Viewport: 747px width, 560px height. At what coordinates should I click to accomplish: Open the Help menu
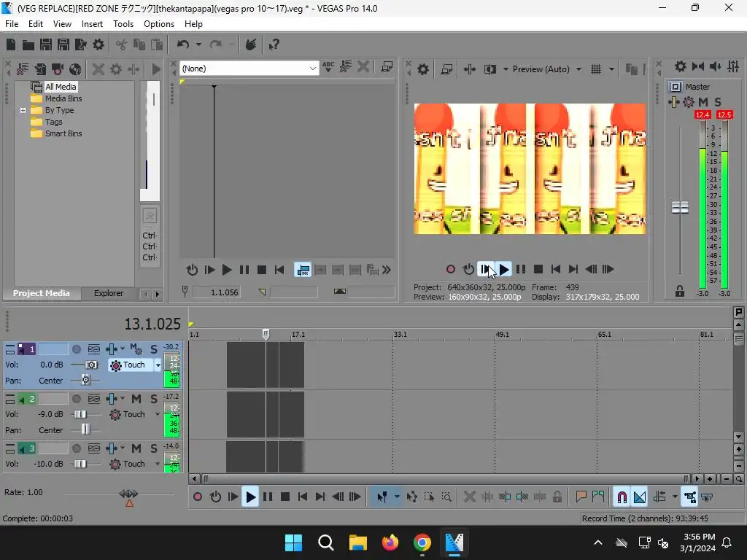193,24
